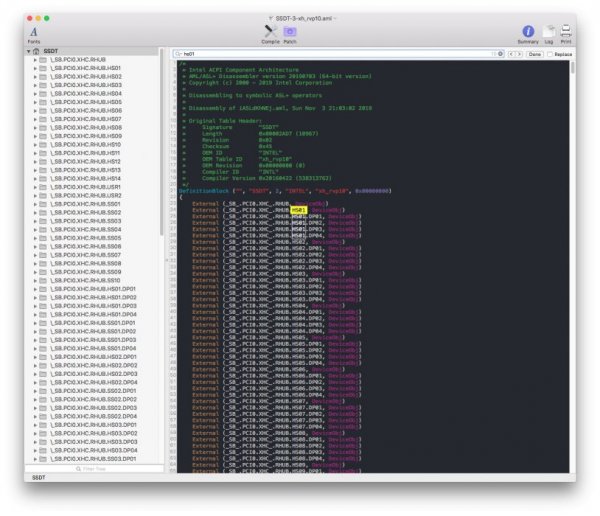The image size is (600, 516).
Task: Open the Patch tool
Action: tap(290, 34)
